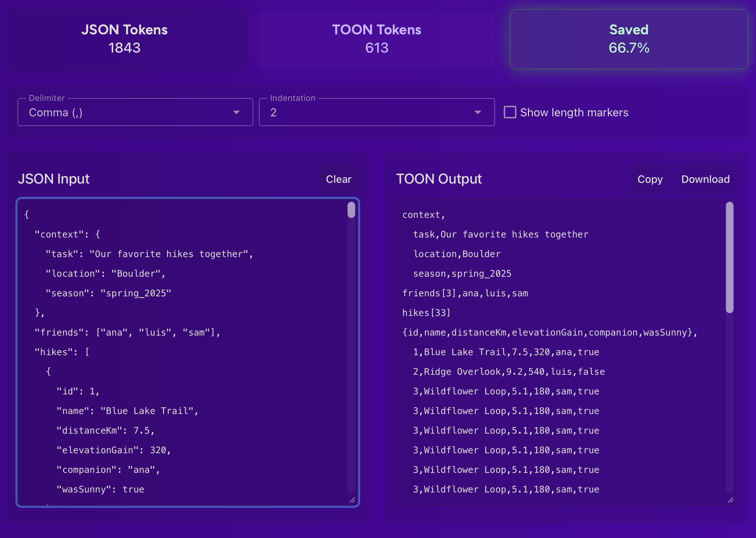Click the TOON Output resize handle
Image resolution: width=756 pixels, height=538 pixels.
click(731, 500)
